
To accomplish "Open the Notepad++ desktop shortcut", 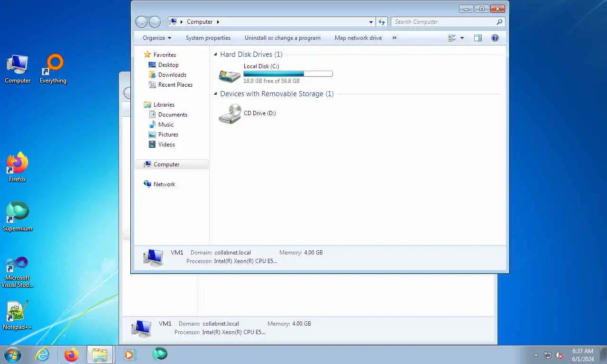I will [x=18, y=315].
